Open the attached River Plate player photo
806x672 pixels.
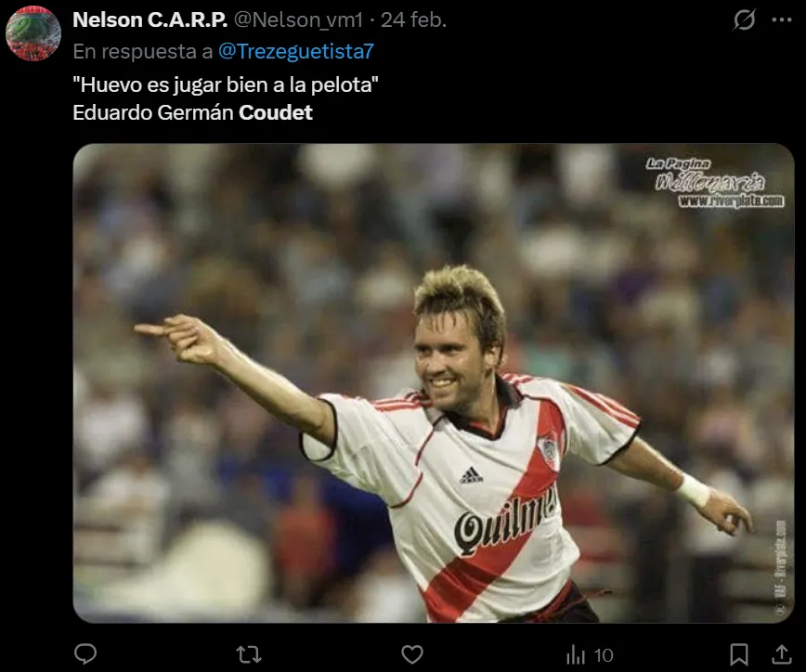coord(434,383)
